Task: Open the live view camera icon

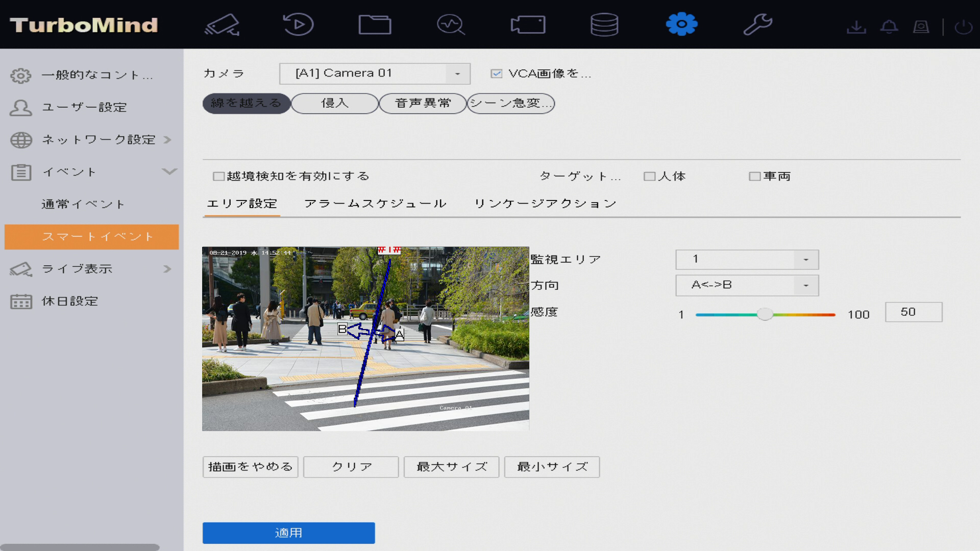Action: pos(223,24)
